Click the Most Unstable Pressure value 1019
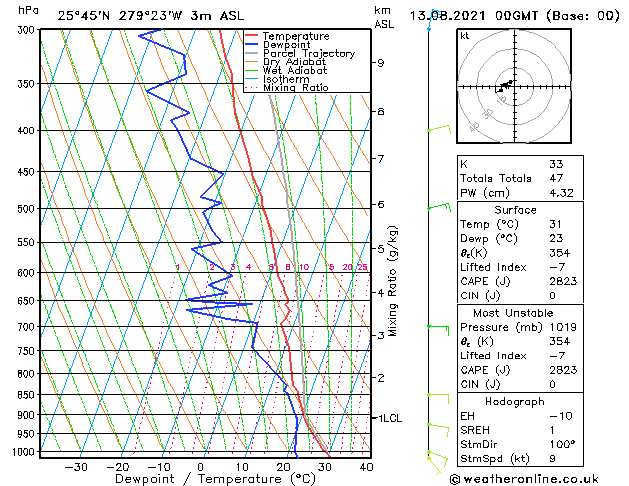Image resolution: width=629 pixels, height=486 pixels. (x=563, y=327)
